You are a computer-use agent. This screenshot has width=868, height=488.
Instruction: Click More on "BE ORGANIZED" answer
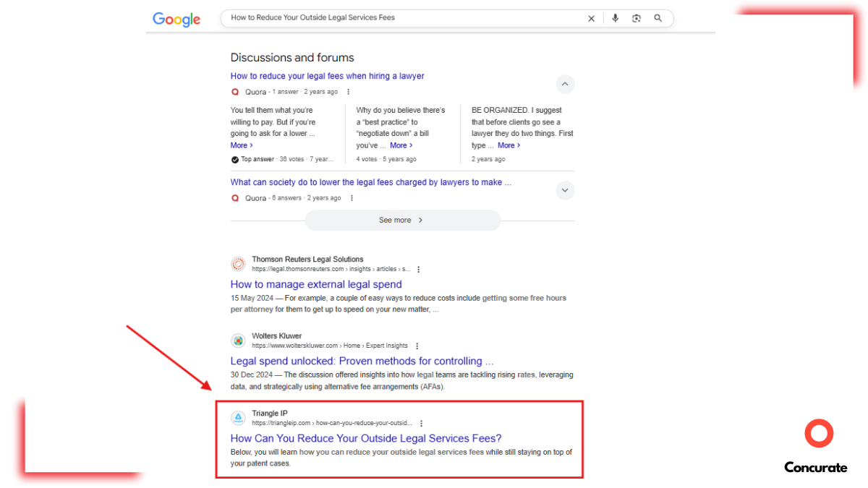[x=509, y=145]
